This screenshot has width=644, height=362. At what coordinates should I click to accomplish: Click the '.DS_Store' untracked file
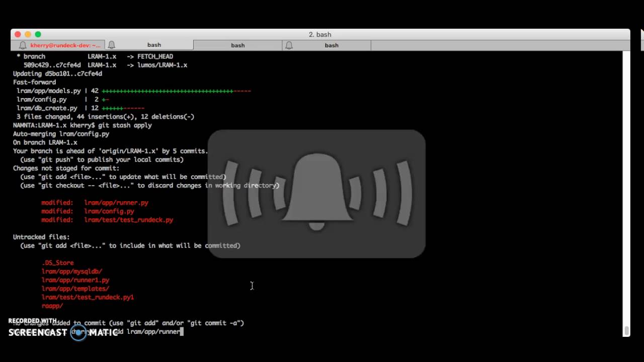click(x=57, y=262)
